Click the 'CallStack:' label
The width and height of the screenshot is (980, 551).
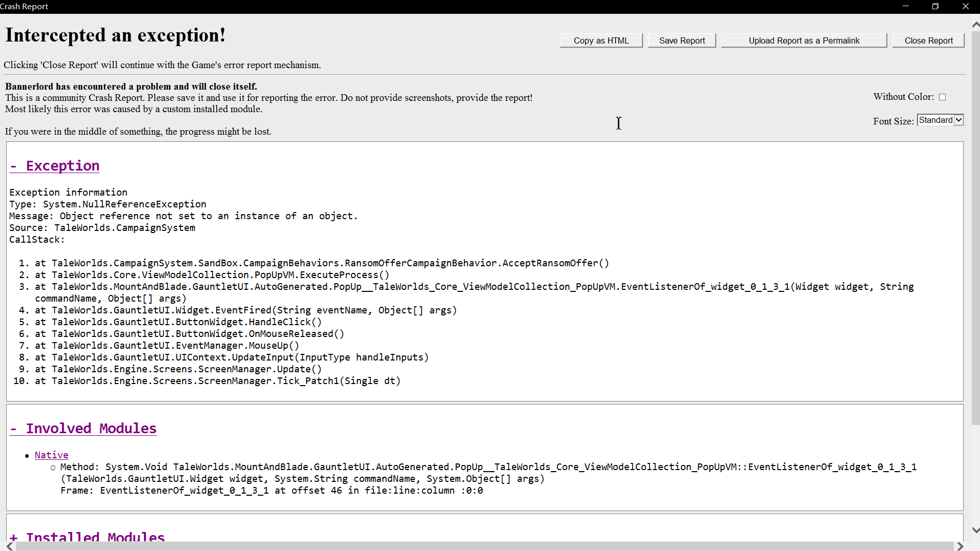(x=37, y=240)
